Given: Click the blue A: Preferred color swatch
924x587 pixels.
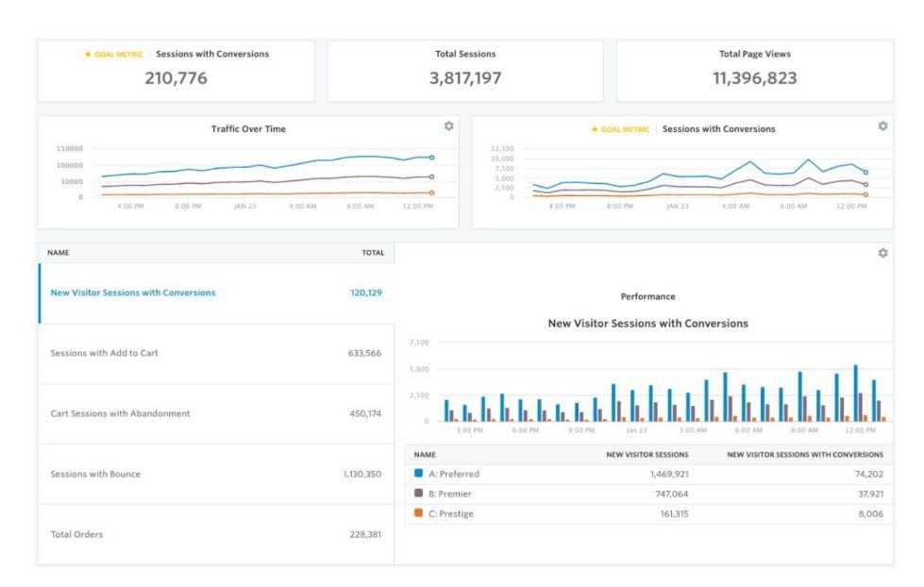Looking at the screenshot, I should [x=418, y=473].
